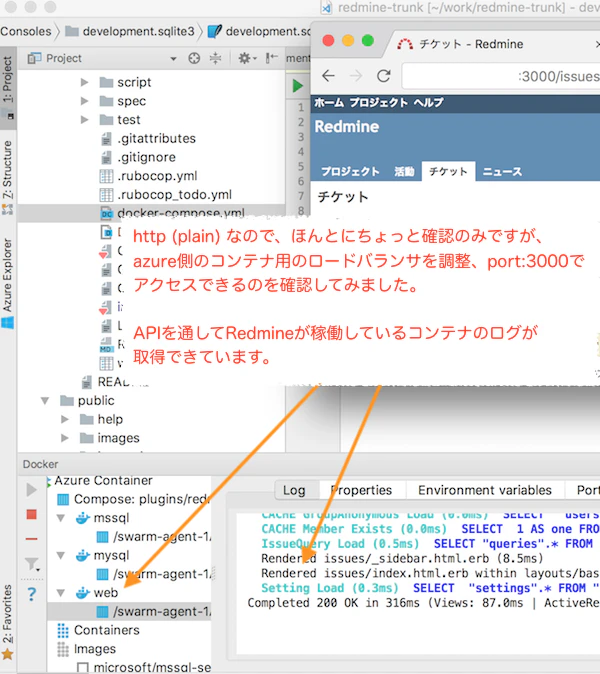Open the プロジェクト tab in Redmine main menu

coord(351,172)
